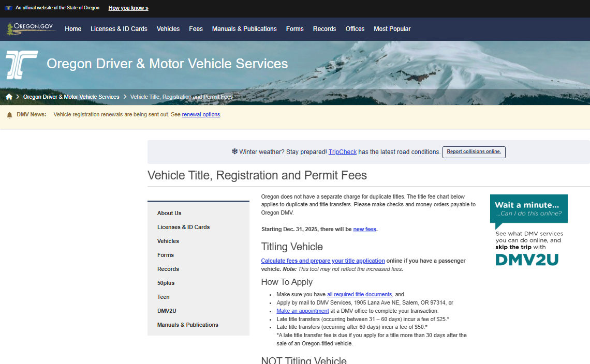
Task: Click the DMV News bell icon
Action: [10, 115]
